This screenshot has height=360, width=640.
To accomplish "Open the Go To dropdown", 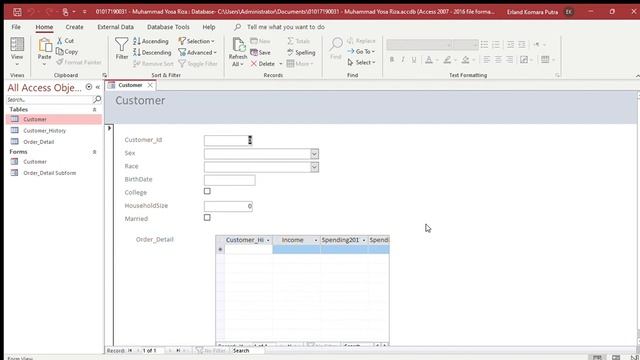I will tap(361, 51).
